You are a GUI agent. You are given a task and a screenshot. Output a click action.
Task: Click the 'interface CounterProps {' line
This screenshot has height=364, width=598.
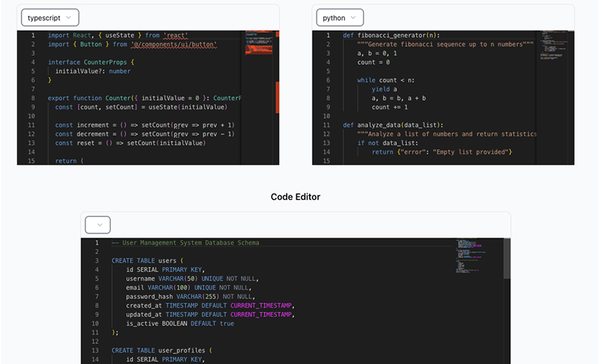(x=91, y=62)
